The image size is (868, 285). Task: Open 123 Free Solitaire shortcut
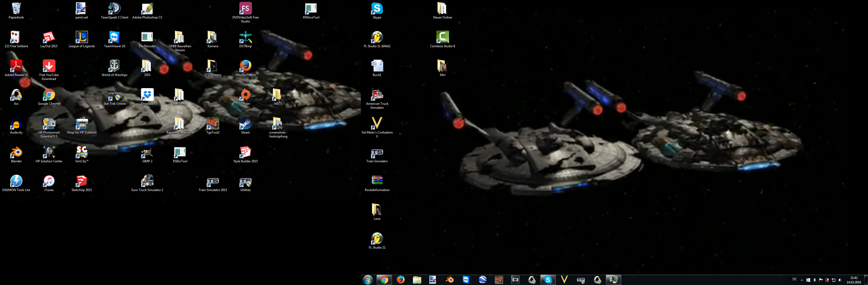click(16, 39)
